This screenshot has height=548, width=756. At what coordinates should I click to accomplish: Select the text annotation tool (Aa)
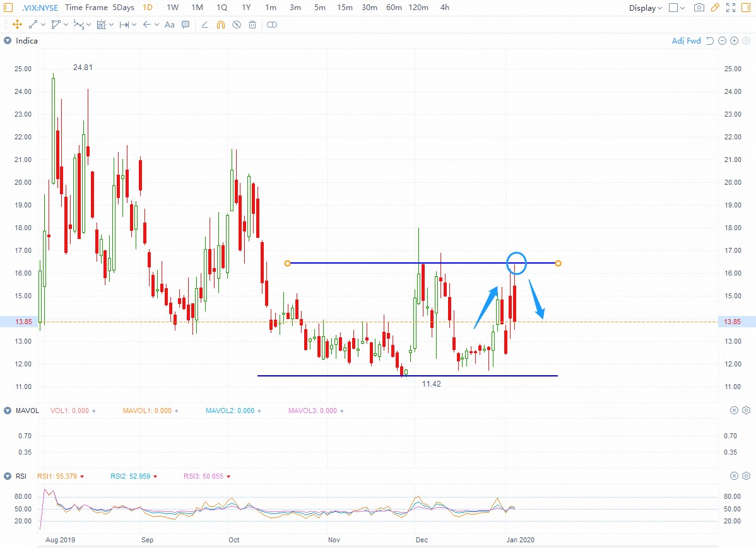coord(169,25)
